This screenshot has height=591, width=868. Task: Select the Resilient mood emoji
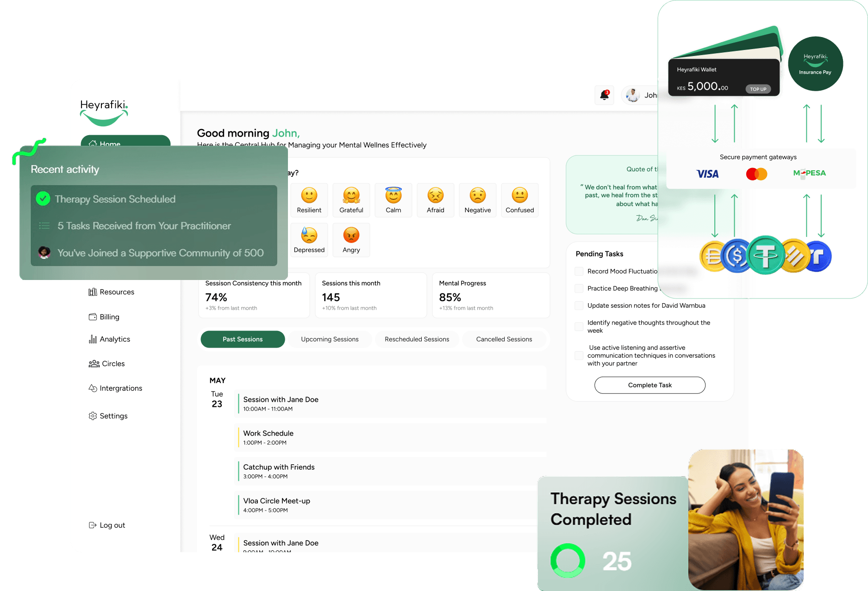[x=309, y=200]
